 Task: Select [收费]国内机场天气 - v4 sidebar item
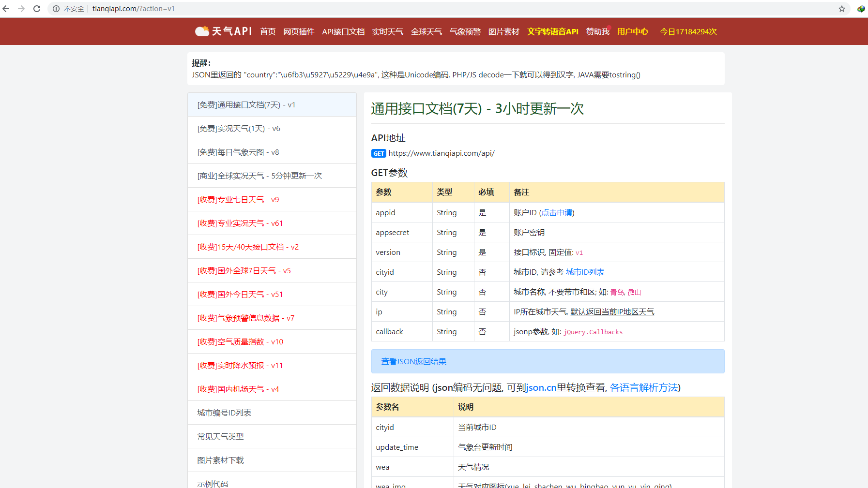(x=272, y=389)
